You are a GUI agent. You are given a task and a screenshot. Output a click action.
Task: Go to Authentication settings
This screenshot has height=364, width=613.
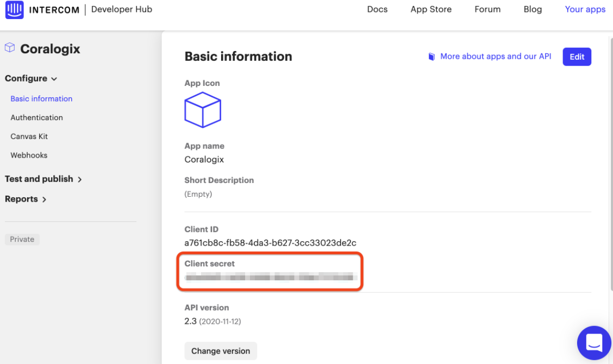click(37, 118)
